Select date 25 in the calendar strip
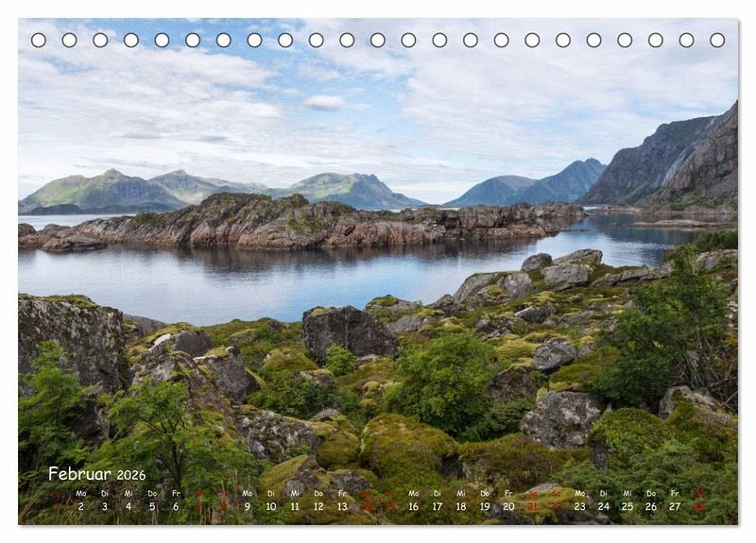Screen dimensions: 756x543 [x=627, y=506]
